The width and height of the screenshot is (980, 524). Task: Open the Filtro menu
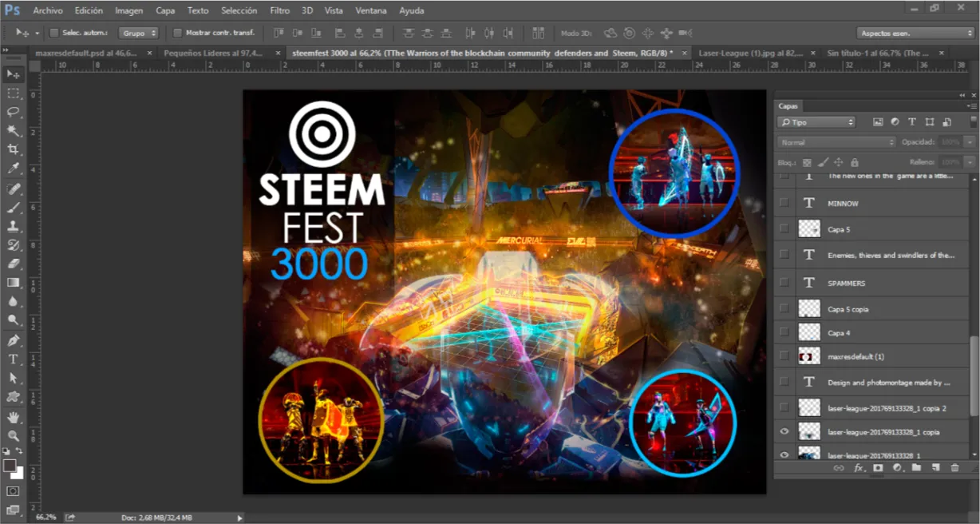pos(280,11)
